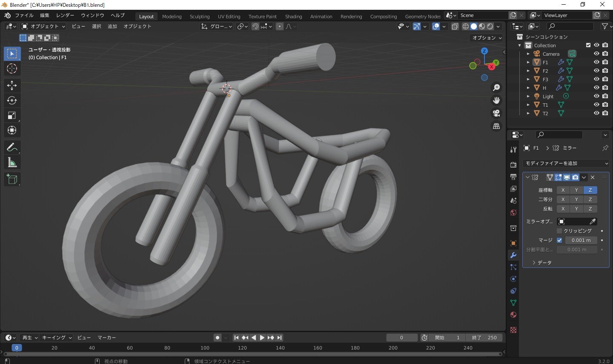Enable the X mirror axis button
This screenshot has width=613, height=364.
click(563, 190)
